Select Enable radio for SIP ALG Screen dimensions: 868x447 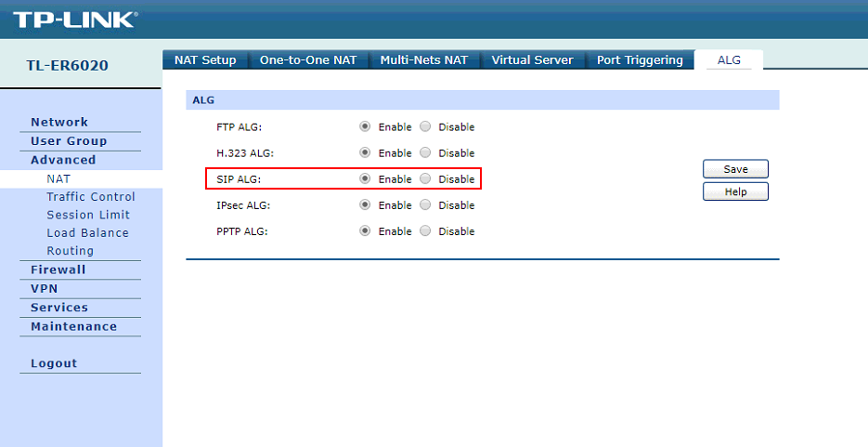pyautogui.click(x=365, y=179)
